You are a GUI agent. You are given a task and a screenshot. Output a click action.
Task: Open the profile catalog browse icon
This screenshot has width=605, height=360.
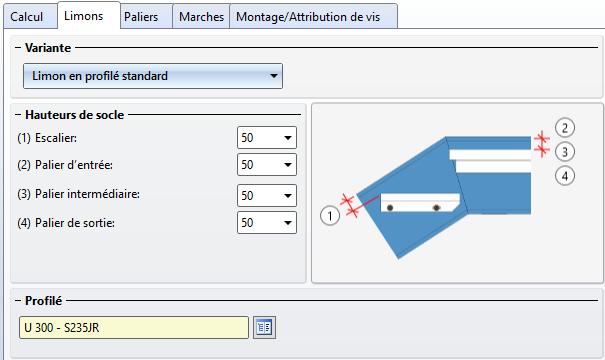(264, 328)
